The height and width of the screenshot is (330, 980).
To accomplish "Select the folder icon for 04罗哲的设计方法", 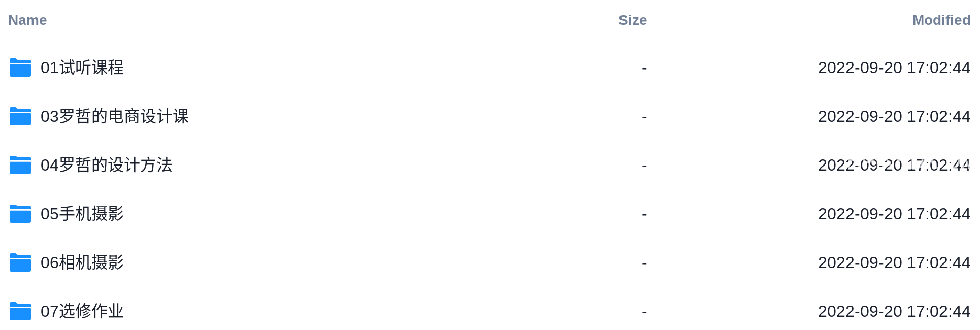I will pos(20,165).
